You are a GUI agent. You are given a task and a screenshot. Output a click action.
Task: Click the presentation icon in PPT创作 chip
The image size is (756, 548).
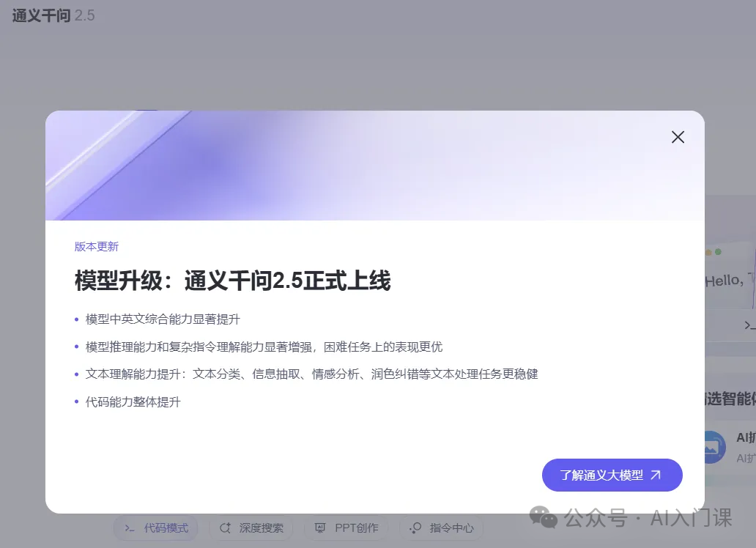(320, 528)
